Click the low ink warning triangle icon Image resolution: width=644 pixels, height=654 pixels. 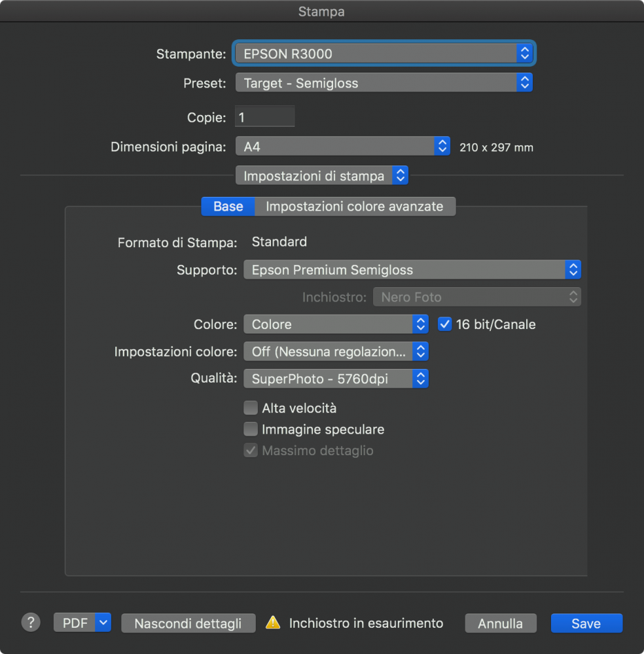coord(273,623)
